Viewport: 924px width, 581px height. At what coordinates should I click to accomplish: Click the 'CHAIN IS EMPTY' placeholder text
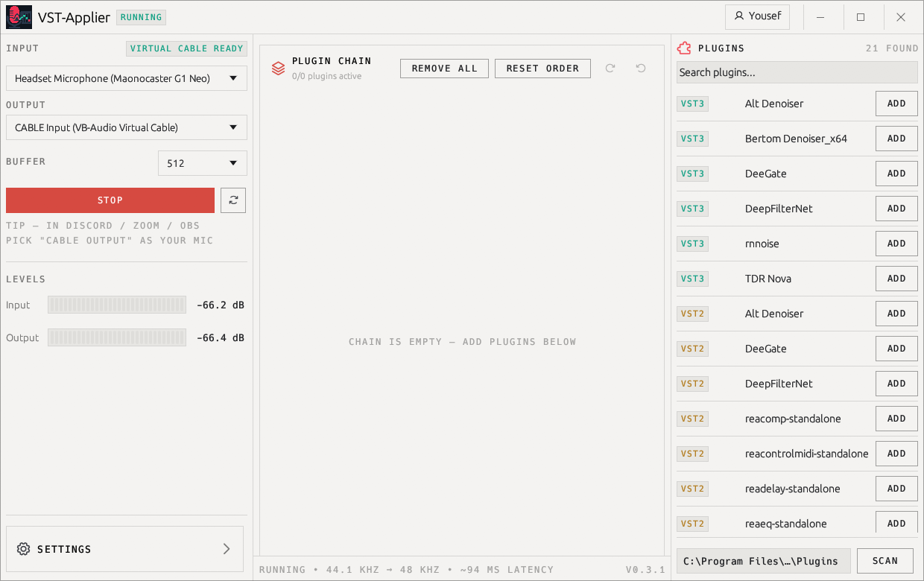(463, 342)
